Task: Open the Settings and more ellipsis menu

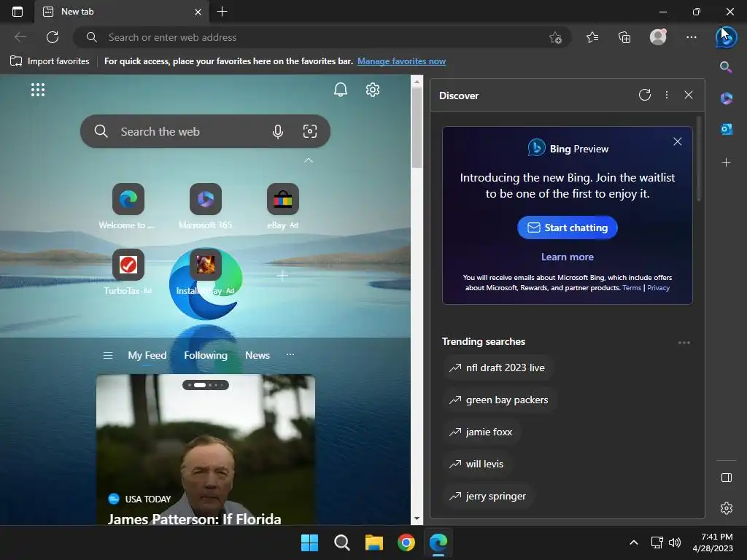Action: (x=692, y=37)
